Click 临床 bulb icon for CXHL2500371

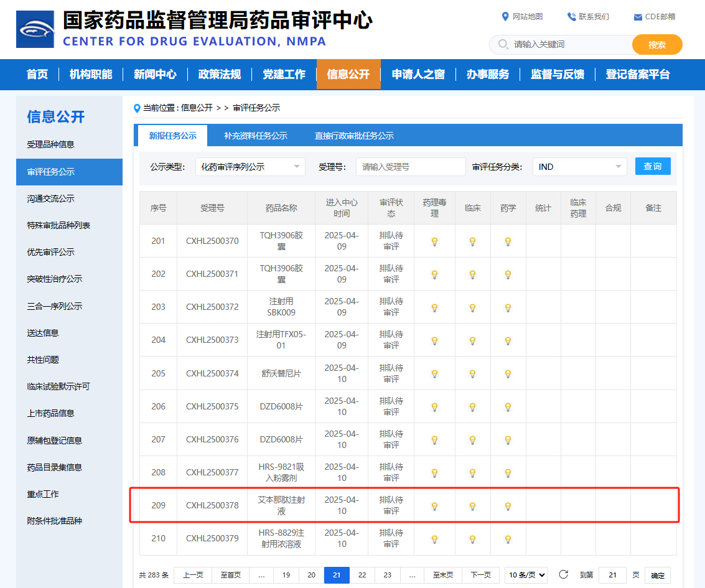[x=472, y=274]
